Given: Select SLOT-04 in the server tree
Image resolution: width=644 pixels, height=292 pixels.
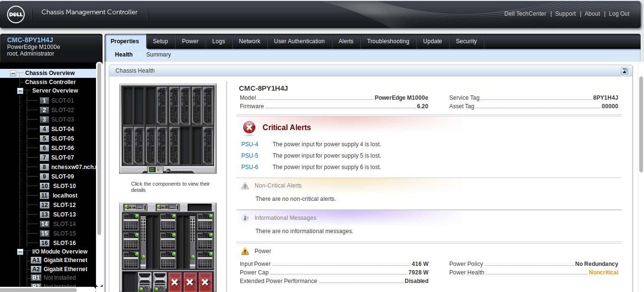Looking at the screenshot, I should pos(63,129).
